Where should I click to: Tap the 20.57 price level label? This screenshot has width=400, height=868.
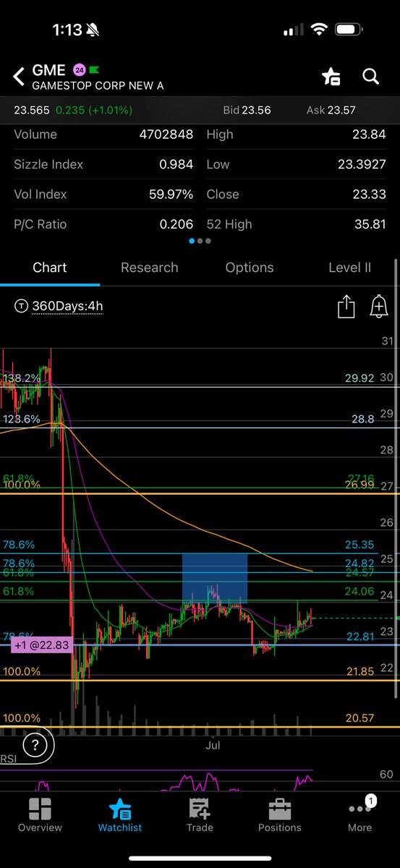(359, 718)
